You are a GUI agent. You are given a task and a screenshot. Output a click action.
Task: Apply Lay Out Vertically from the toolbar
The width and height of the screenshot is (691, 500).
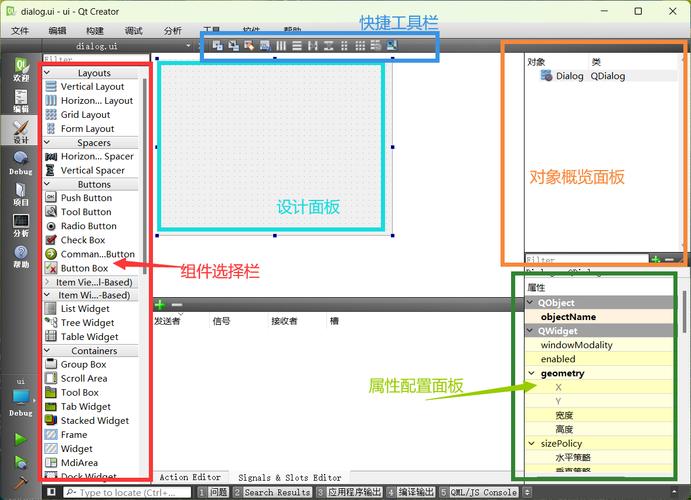tap(297, 45)
